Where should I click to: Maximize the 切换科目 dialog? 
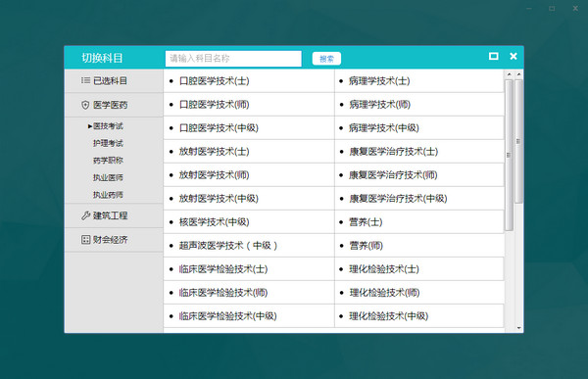point(494,56)
